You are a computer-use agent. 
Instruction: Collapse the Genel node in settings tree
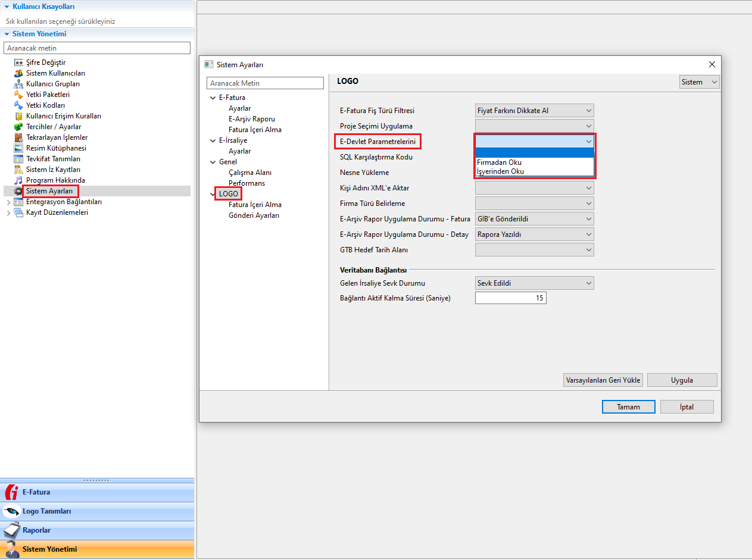point(213,162)
